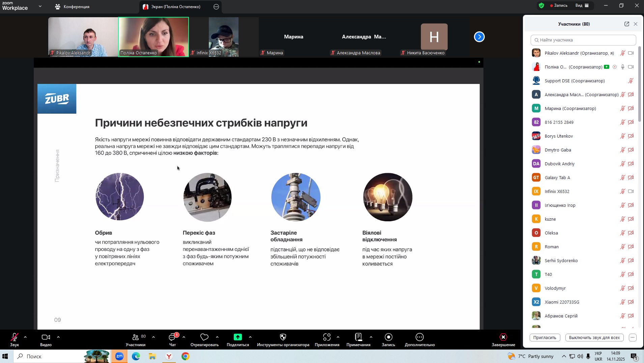Viewport: 644px width, 363px height.
Task: Click the green Share screen icon
Action: (x=238, y=337)
